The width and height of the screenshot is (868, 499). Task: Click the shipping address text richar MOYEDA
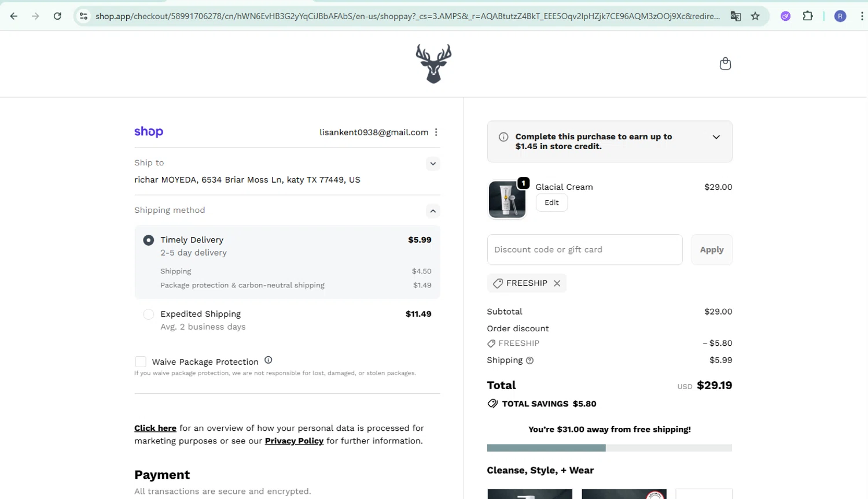coord(247,180)
